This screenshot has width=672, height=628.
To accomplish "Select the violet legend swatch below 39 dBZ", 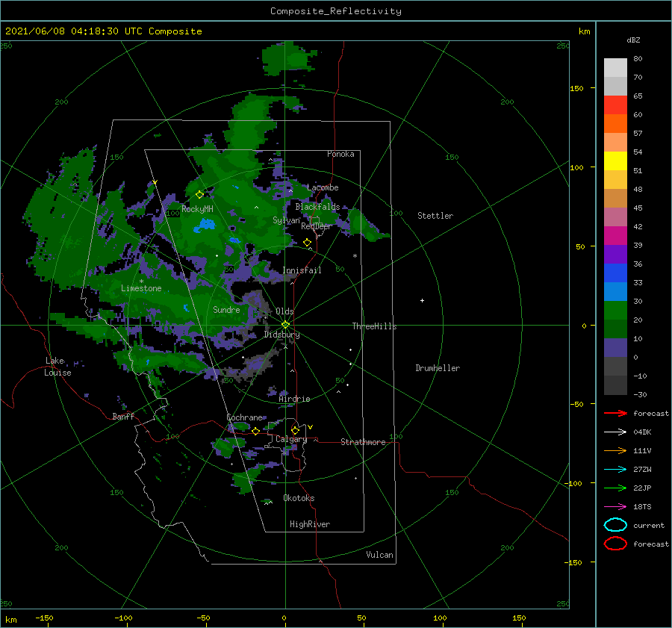I will [x=615, y=254].
